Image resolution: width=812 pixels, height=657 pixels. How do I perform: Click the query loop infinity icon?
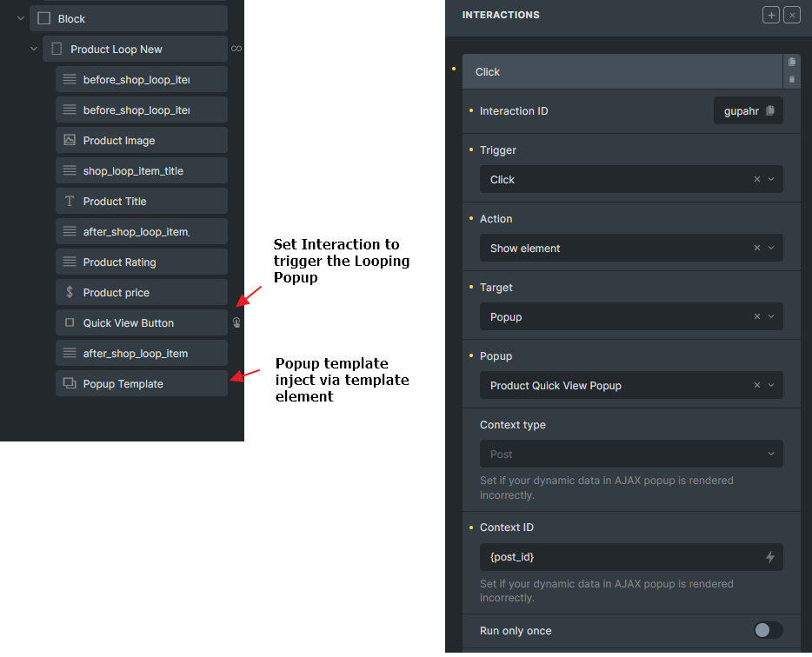(x=236, y=49)
